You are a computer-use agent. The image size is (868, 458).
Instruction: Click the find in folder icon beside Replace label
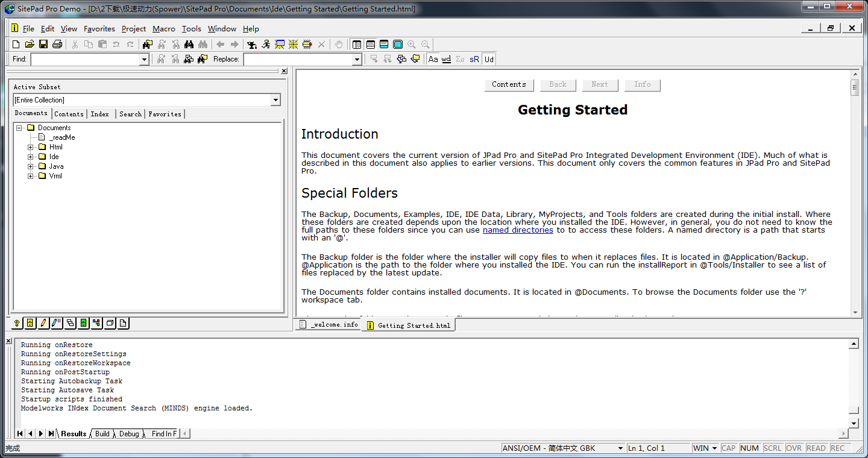point(203,59)
